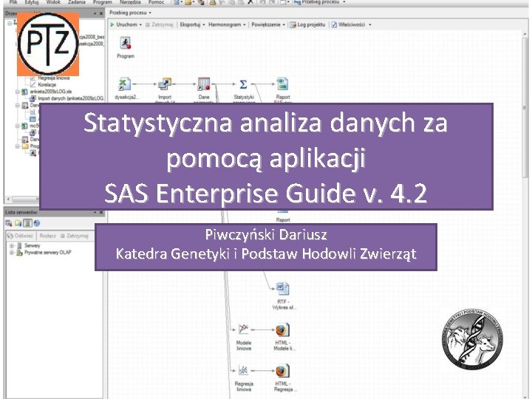Open Właściwości from the flow toolbar

(x=349, y=25)
